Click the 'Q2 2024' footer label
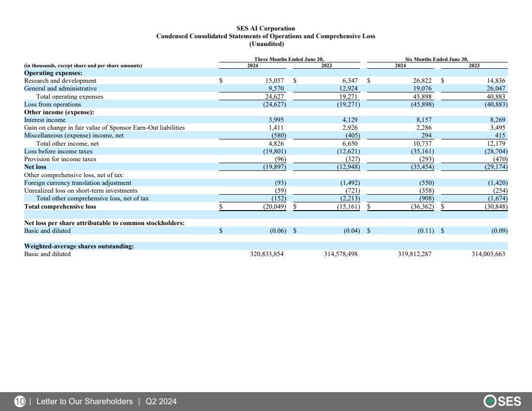This screenshot has width=532, height=411. click(161, 401)
